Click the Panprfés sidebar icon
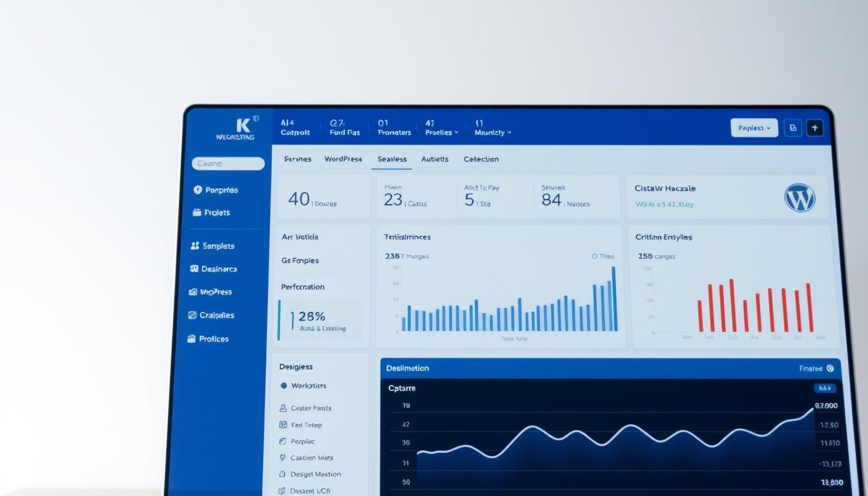 [198, 190]
